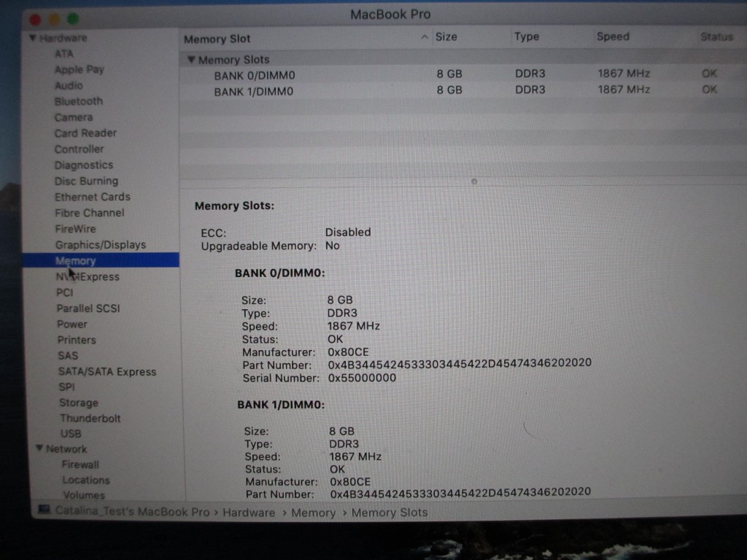The width and height of the screenshot is (747, 560).
Task: Select FireWire in the sidebar
Action: [x=75, y=229]
